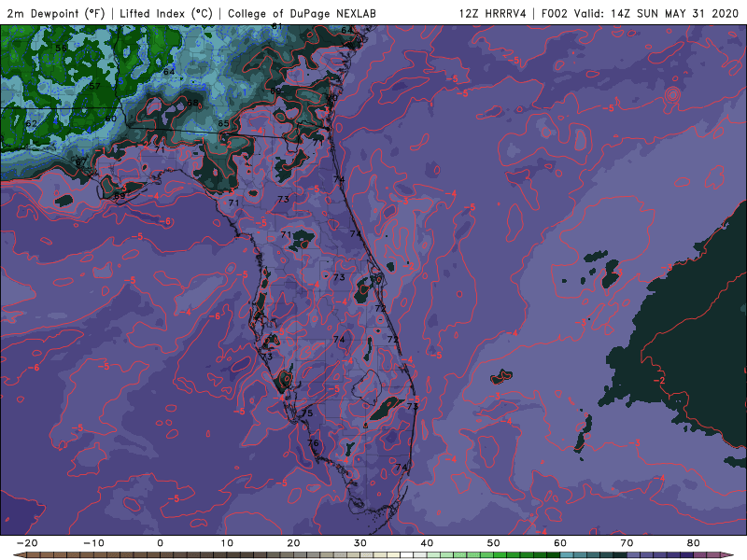Click the "14Z SUN MAY 31 2020" valid time
747x560 pixels.
pyautogui.click(x=674, y=13)
